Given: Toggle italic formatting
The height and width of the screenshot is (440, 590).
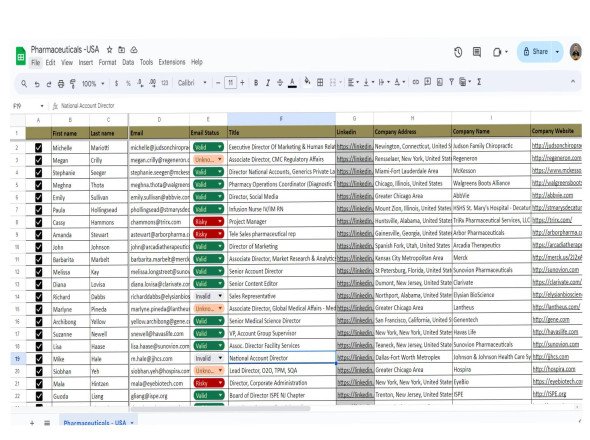Looking at the screenshot, I should point(268,83).
